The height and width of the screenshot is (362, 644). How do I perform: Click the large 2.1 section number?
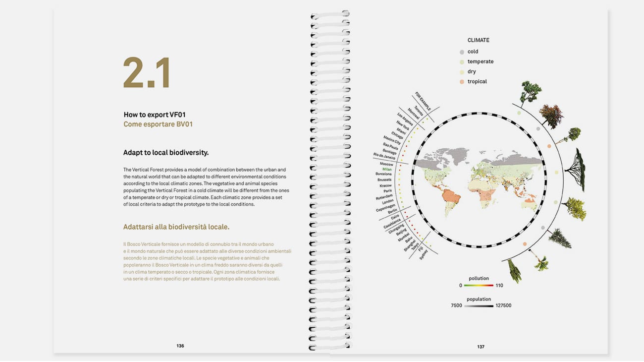[x=147, y=73]
